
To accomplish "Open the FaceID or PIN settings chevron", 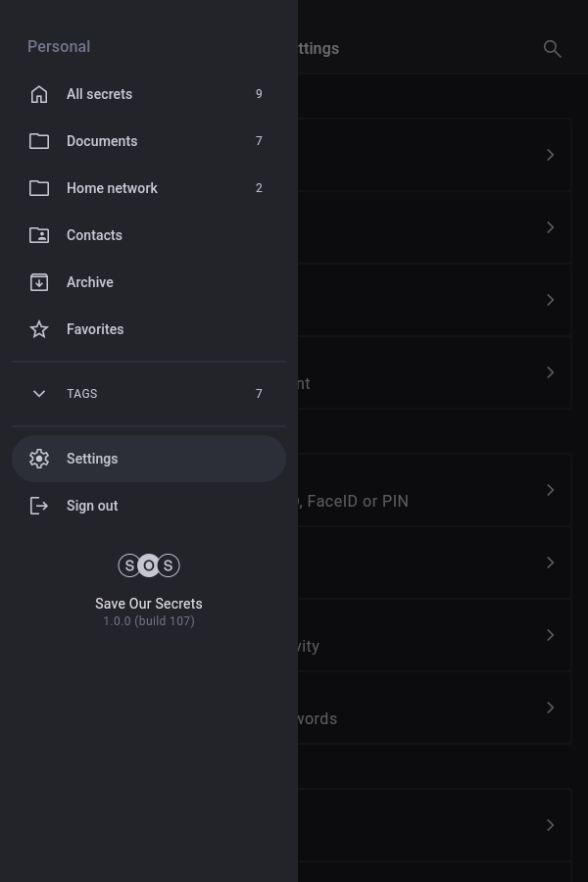I will pos(550,490).
